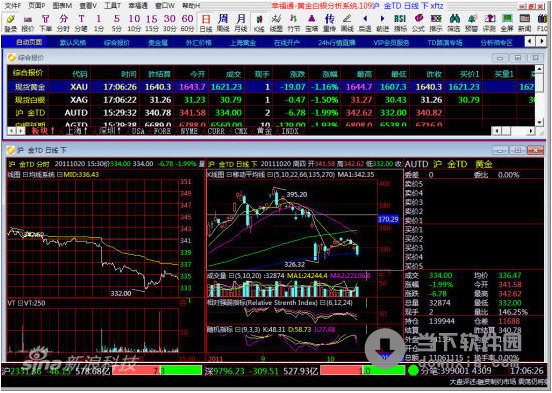Select the 画线 pencil drawing tool

point(347,23)
